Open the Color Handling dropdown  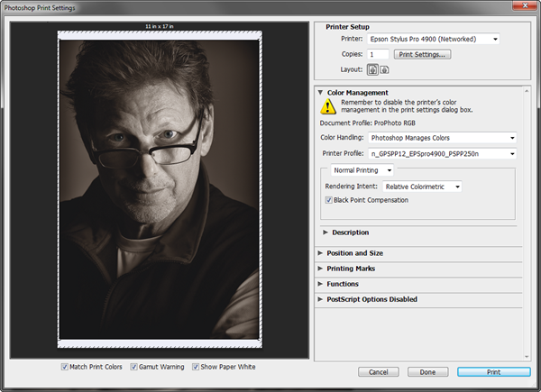coord(442,138)
